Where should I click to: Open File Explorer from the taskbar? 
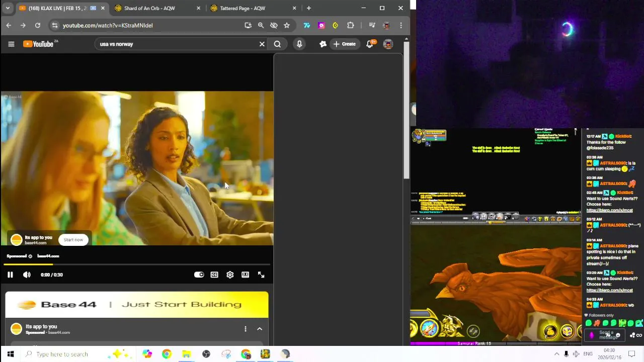(186, 354)
